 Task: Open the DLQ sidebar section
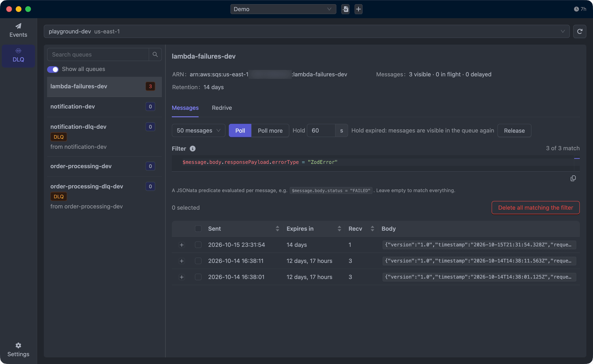18,56
